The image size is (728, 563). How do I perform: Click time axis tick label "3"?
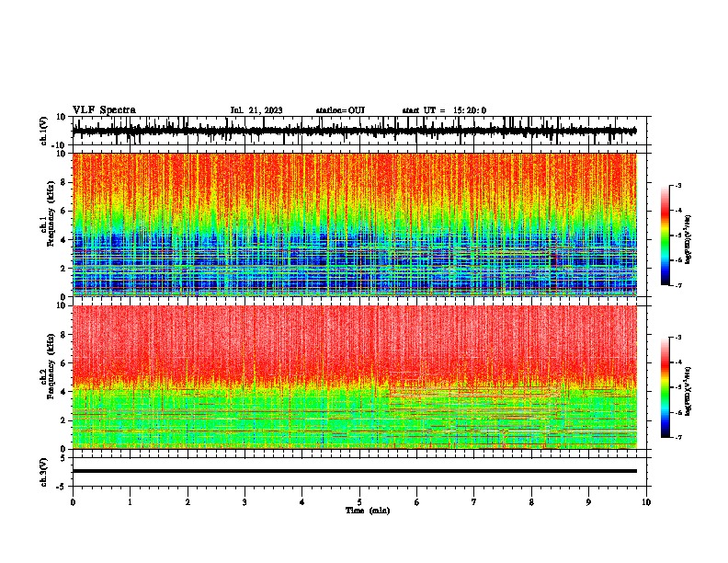pyautogui.click(x=245, y=502)
